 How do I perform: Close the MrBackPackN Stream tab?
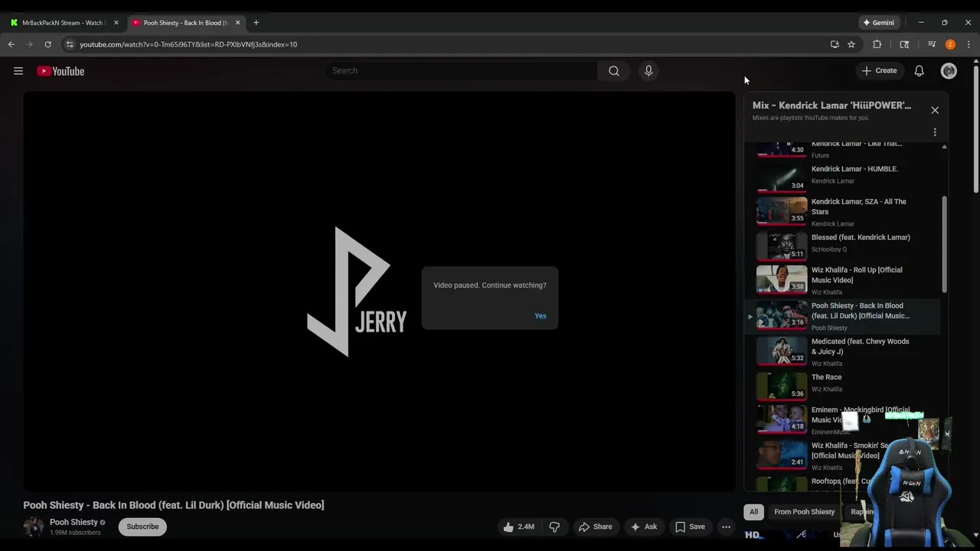click(x=116, y=23)
